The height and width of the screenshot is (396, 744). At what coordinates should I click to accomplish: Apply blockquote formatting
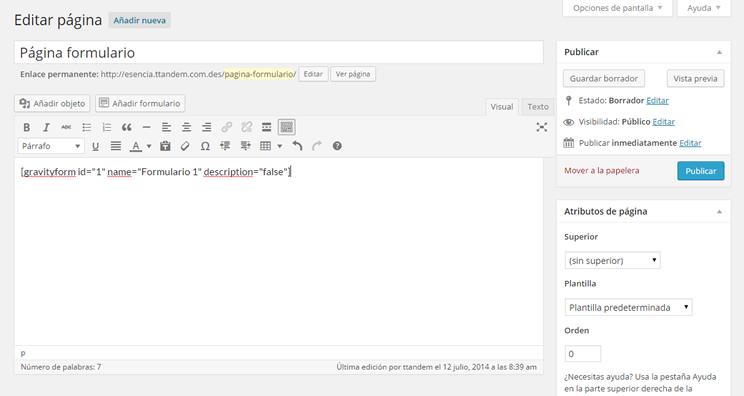[x=126, y=127]
